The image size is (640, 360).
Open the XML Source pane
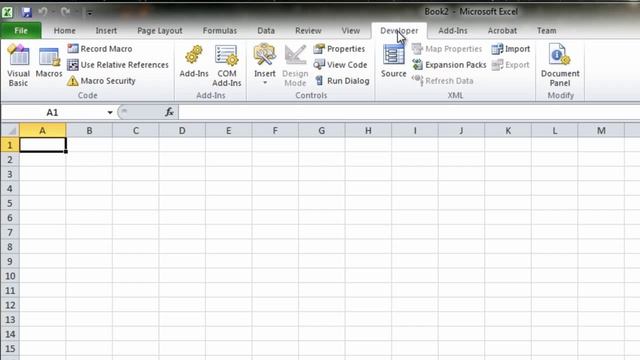pos(393,61)
